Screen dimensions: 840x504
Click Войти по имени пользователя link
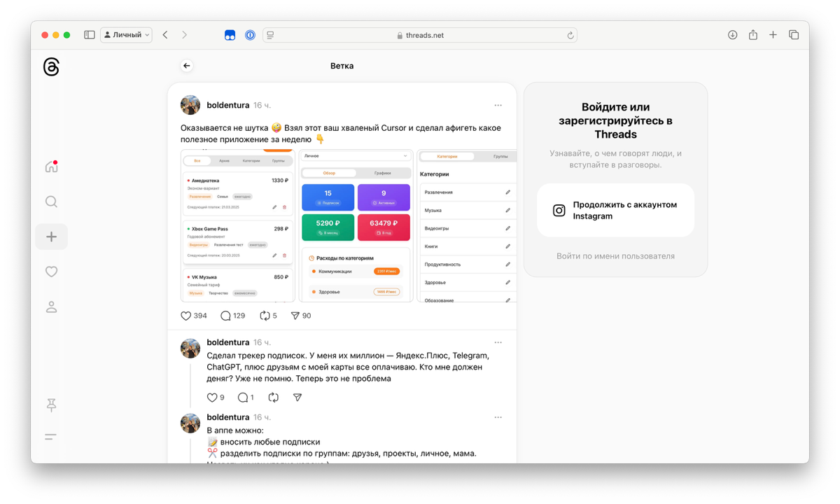pos(616,256)
